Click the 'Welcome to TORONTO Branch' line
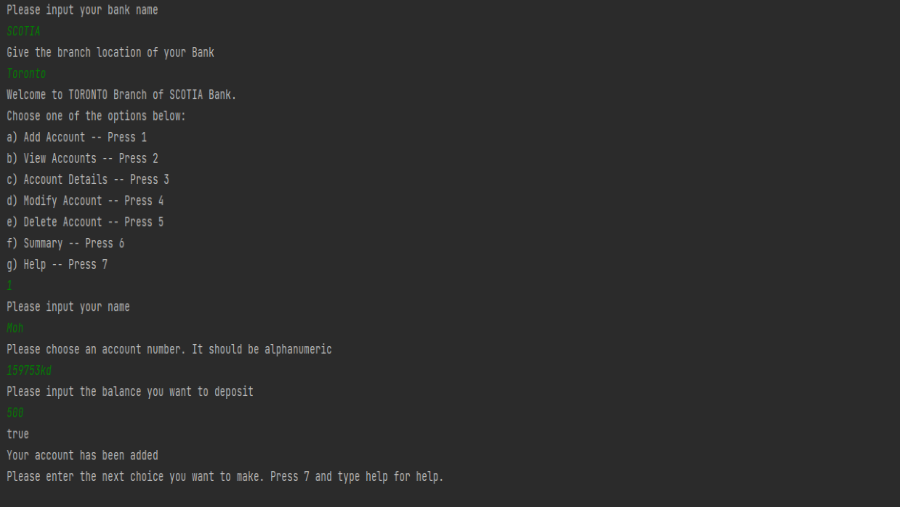 tap(121, 95)
